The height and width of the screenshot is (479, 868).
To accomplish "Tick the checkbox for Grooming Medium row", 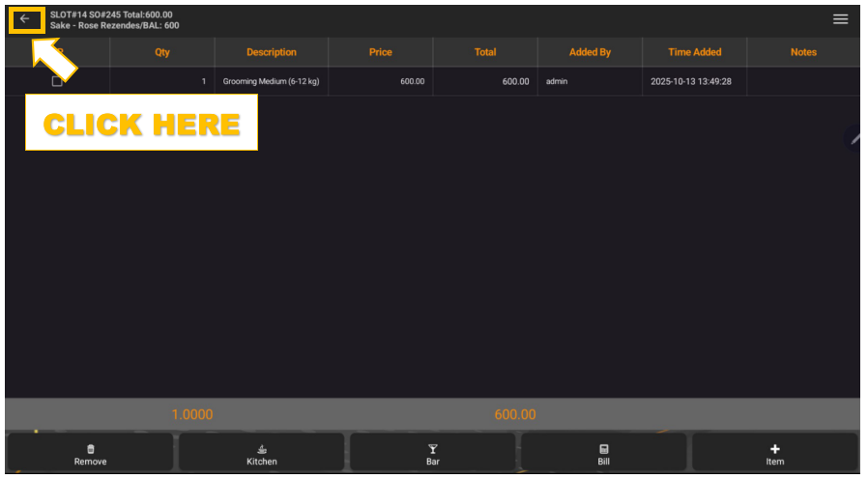I will point(57,82).
